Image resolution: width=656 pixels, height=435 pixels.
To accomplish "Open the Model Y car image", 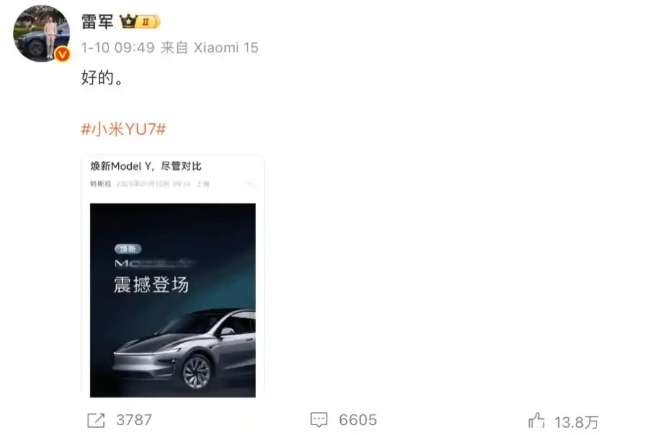I will [x=173, y=300].
